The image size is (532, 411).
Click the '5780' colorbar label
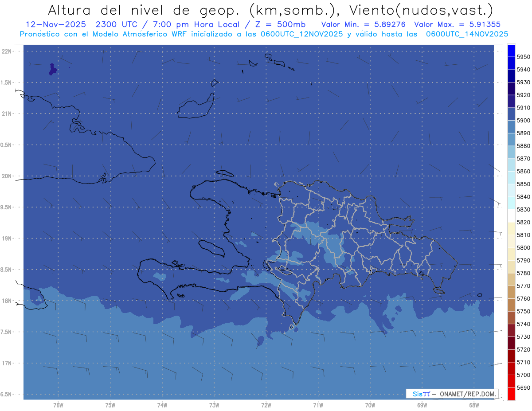click(x=524, y=273)
